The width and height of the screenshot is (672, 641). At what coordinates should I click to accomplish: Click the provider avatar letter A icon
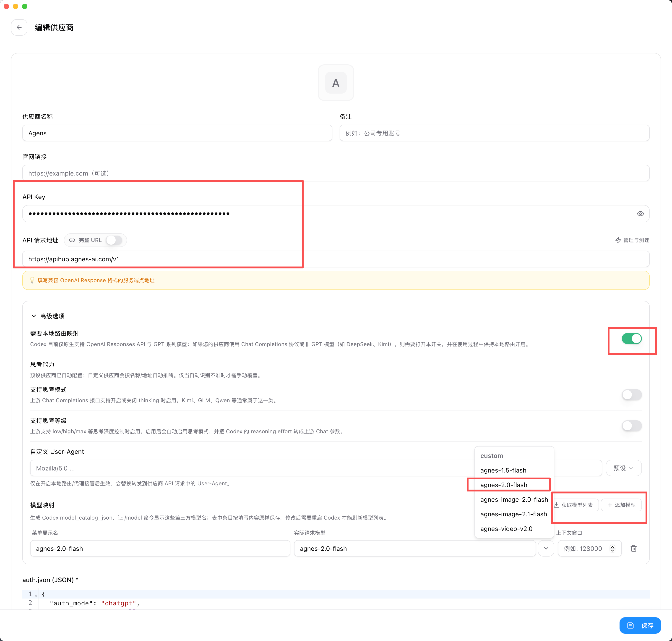coord(336,83)
